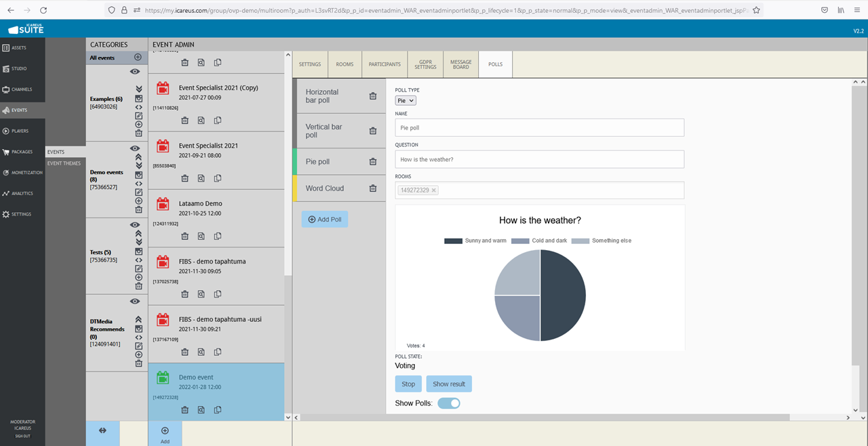Click the Add Poll button
This screenshot has width=868, height=446.
pos(325,220)
